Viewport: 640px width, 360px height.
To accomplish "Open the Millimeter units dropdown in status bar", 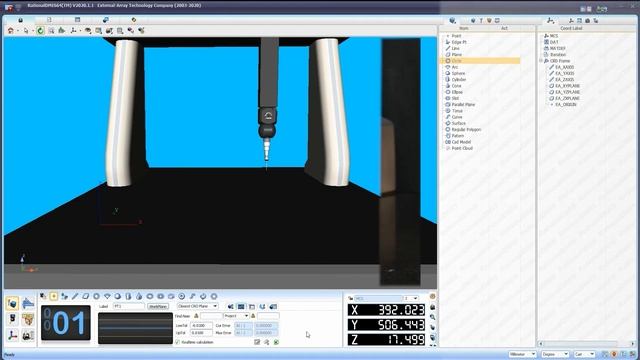I will pyautogui.click(x=522, y=354).
